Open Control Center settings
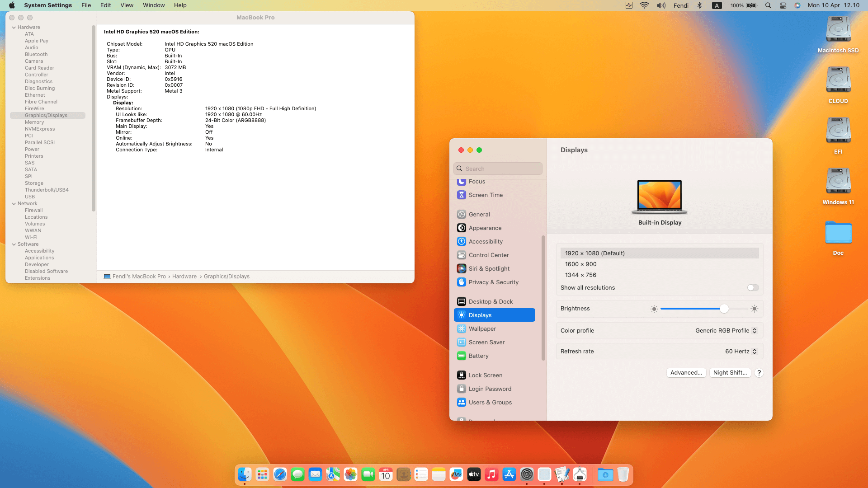Screen dimensions: 868x488 (x=494, y=255)
